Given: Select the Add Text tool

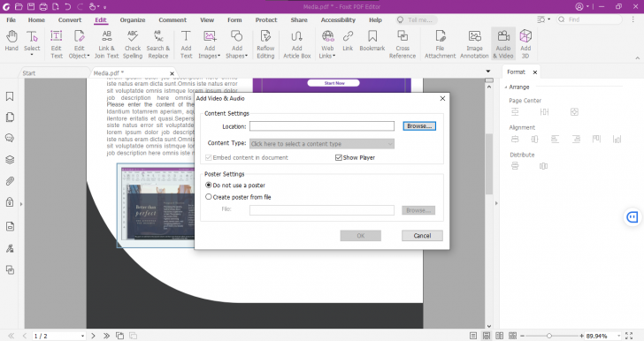Looking at the screenshot, I should (186, 44).
